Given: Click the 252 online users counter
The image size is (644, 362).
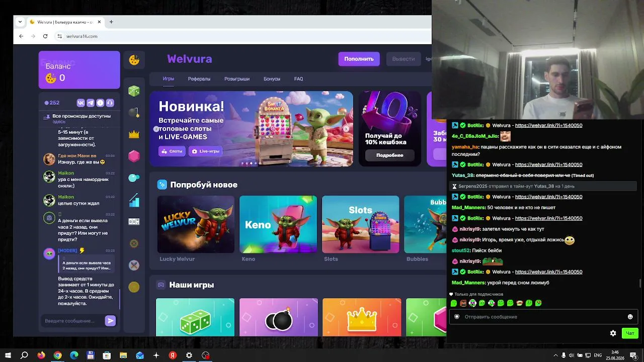Looking at the screenshot, I should [x=52, y=103].
